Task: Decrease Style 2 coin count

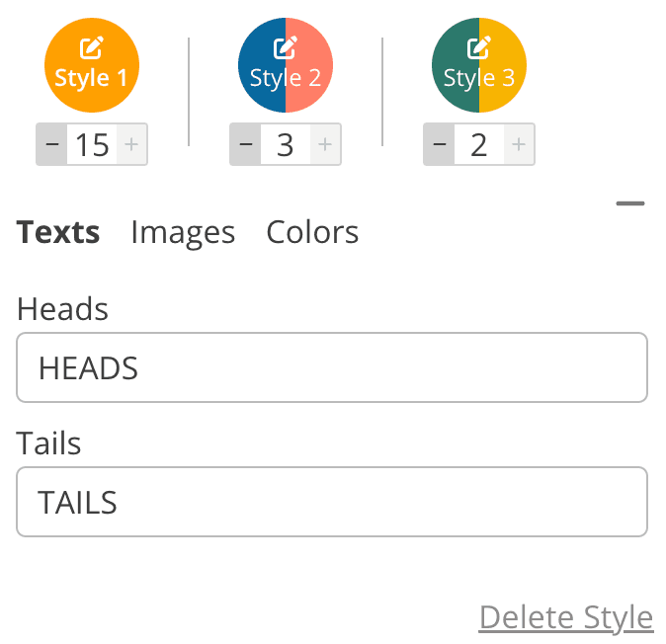Action: [246, 145]
